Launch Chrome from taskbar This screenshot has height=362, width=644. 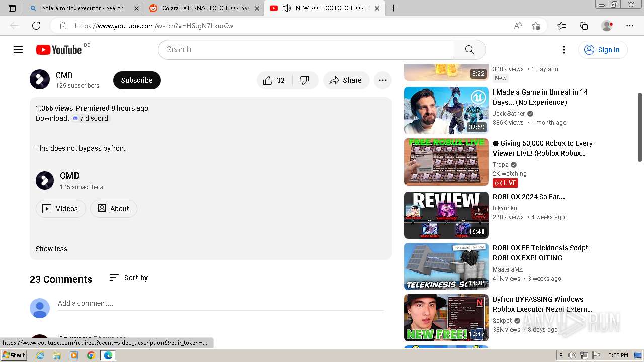coord(91,355)
